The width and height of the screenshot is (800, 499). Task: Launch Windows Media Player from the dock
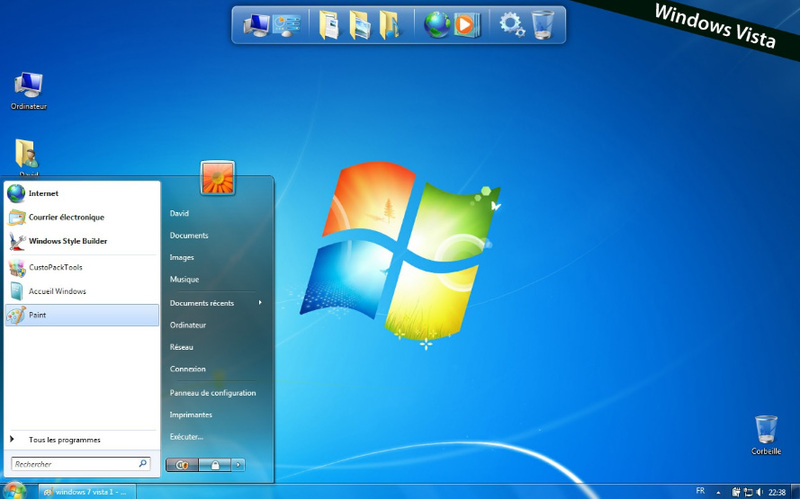click(466, 25)
